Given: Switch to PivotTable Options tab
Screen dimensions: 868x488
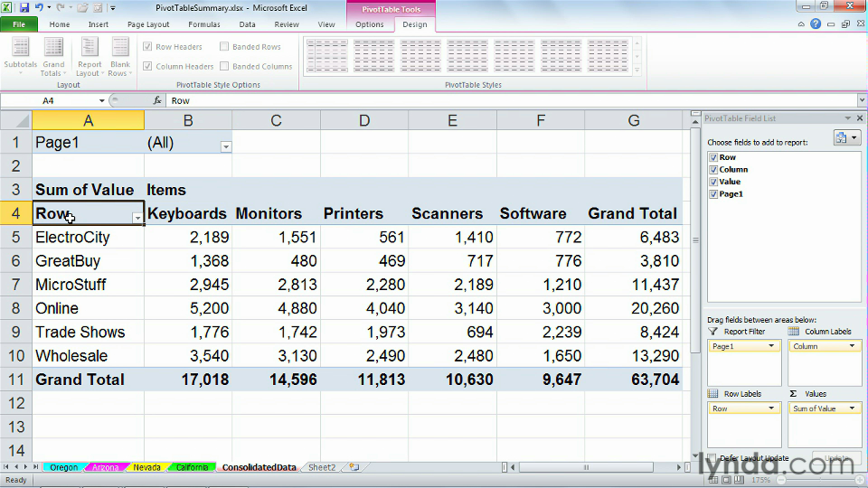Looking at the screenshot, I should (x=369, y=24).
